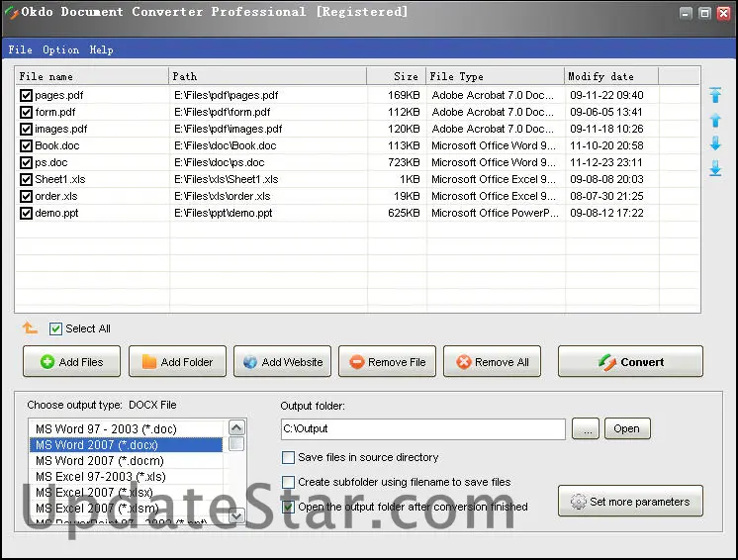Screen dimensions: 738x560
Task: Click the output type list scrollbar thumb
Action: (x=237, y=444)
